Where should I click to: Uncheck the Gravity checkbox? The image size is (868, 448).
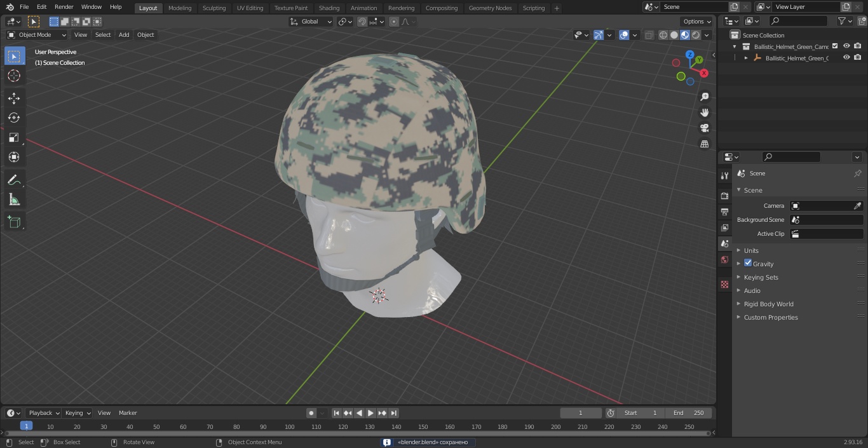click(x=748, y=263)
